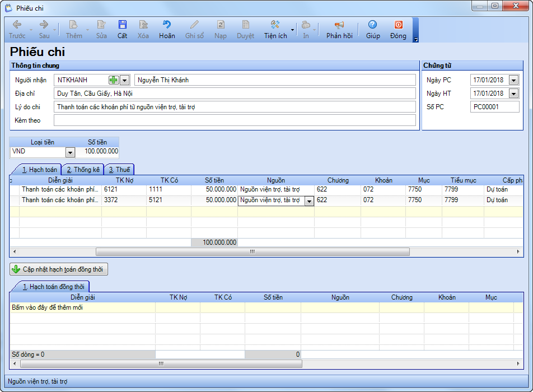Select TK Nợ cell 3372
The width and height of the screenshot is (533, 392).
click(x=124, y=200)
